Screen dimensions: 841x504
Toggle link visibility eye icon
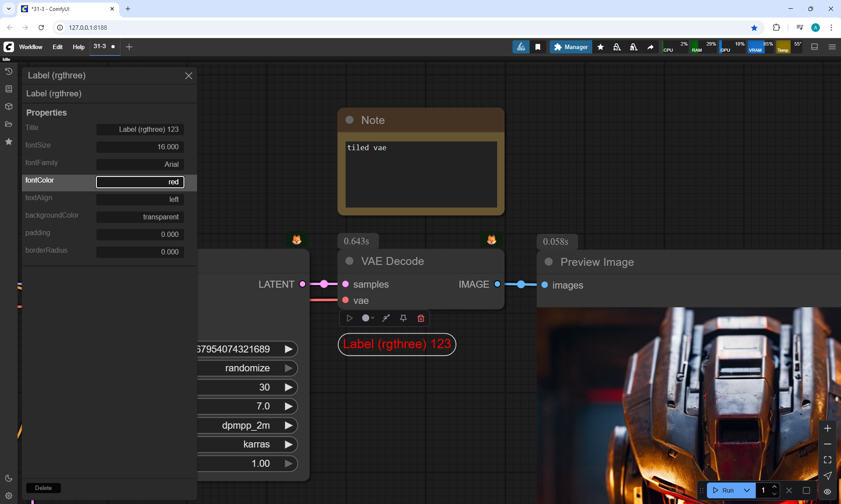coord(827,492)
